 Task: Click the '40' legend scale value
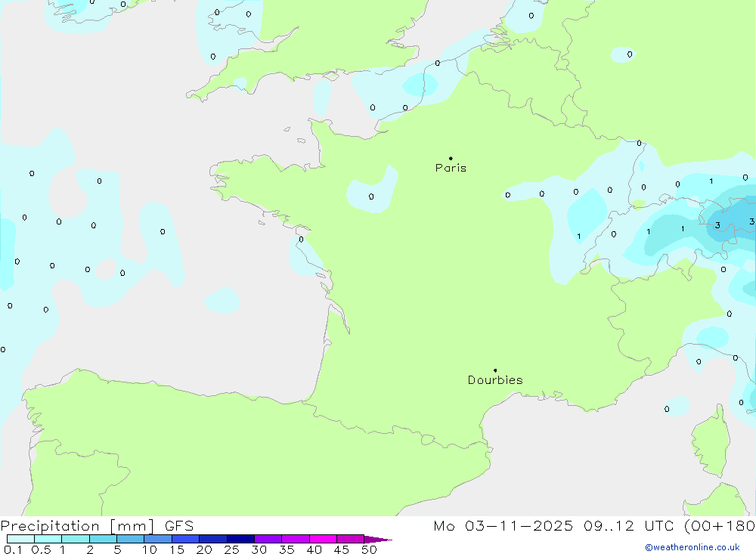point(314,549)
